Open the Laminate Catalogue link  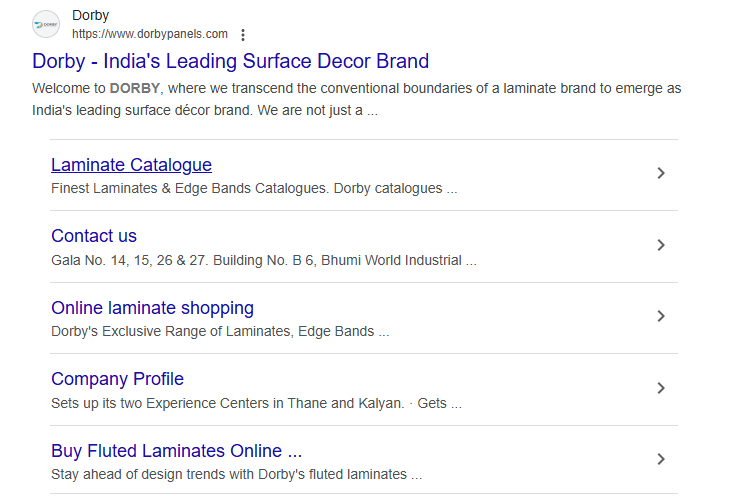(x=131, y=165)
